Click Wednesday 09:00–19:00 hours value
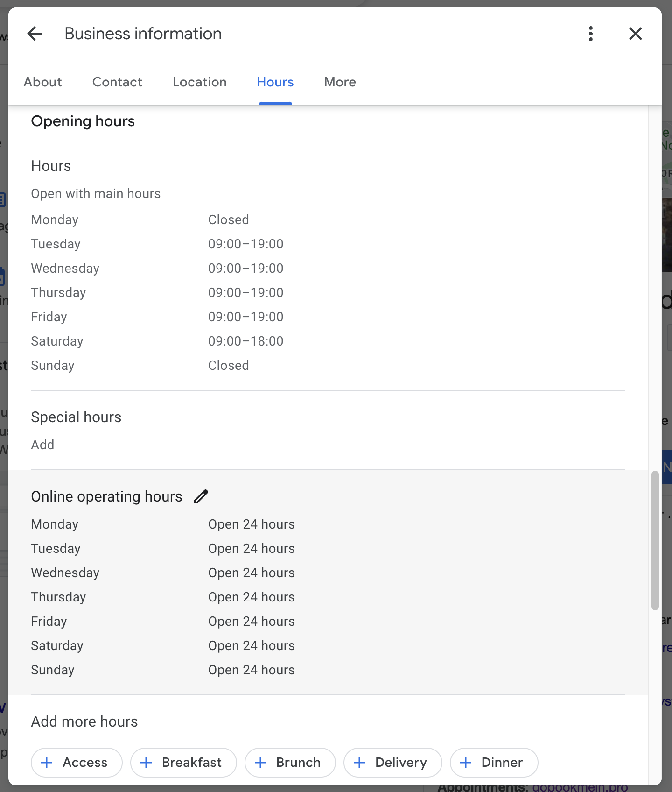Viewport: 672px width, 792px height. click(246, 268)
